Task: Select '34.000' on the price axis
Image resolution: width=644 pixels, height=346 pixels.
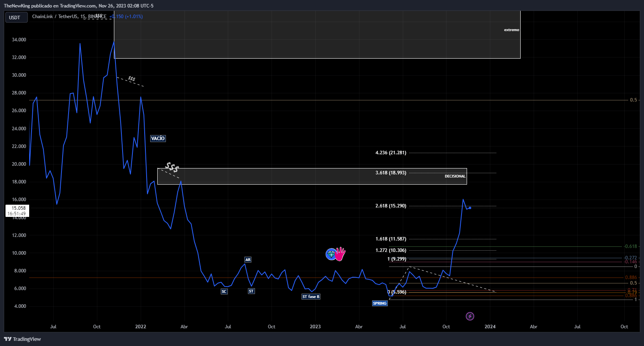Action: 19,40
